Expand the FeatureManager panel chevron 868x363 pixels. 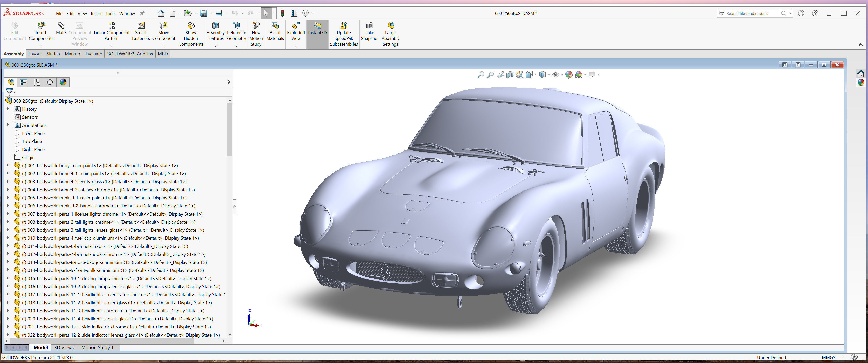pyautogui.click(x=229, y=82)
